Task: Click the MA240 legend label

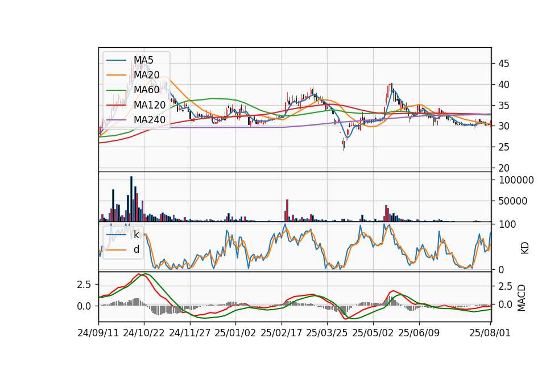Action: [x=150, y=120]
